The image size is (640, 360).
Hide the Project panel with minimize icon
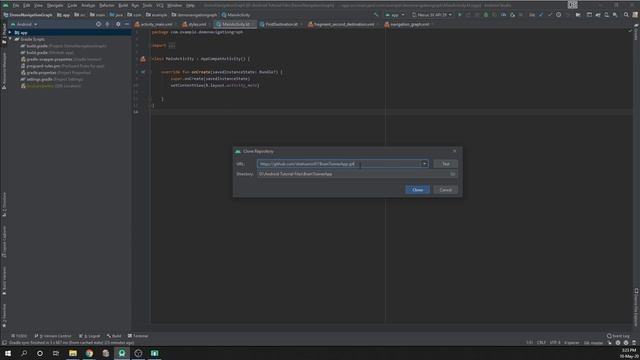(127, 24)
